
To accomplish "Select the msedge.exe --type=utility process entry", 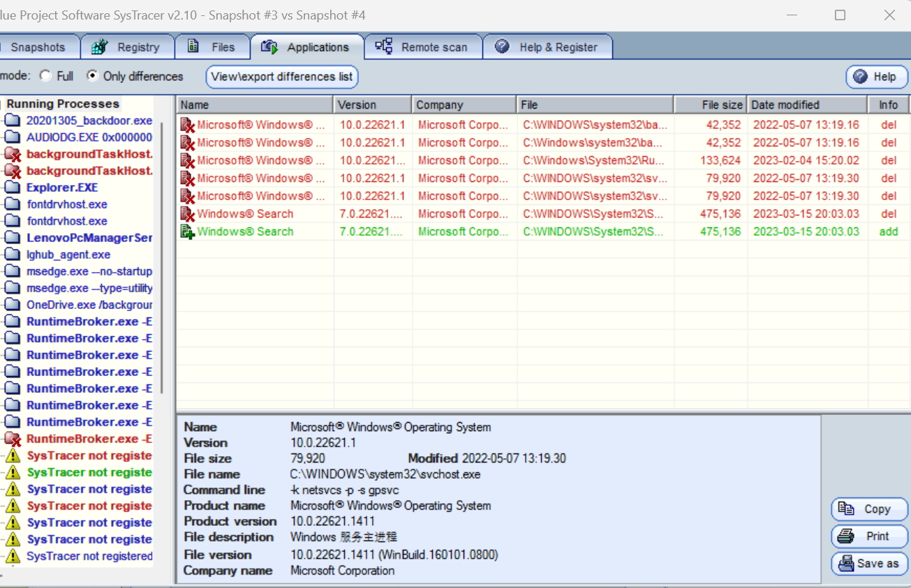I will (x=89, y=288).
